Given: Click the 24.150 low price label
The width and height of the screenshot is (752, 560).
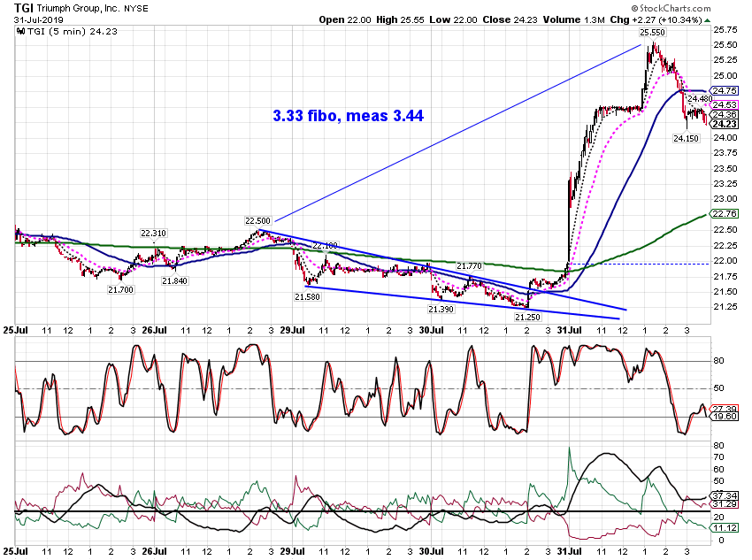Looking at the screenshot, I should point(686,139).
